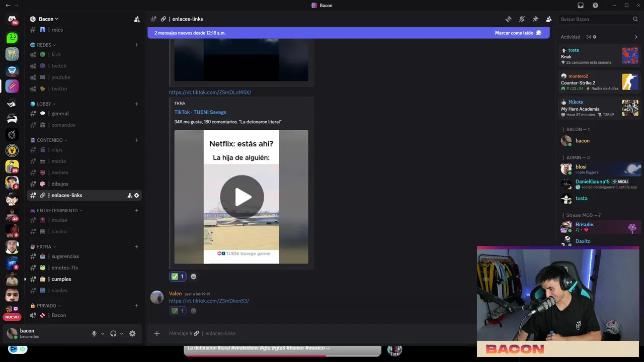
Task: Focus the Buscar Bacon search field
Action: pyautogui.click(x=599, y=19)
